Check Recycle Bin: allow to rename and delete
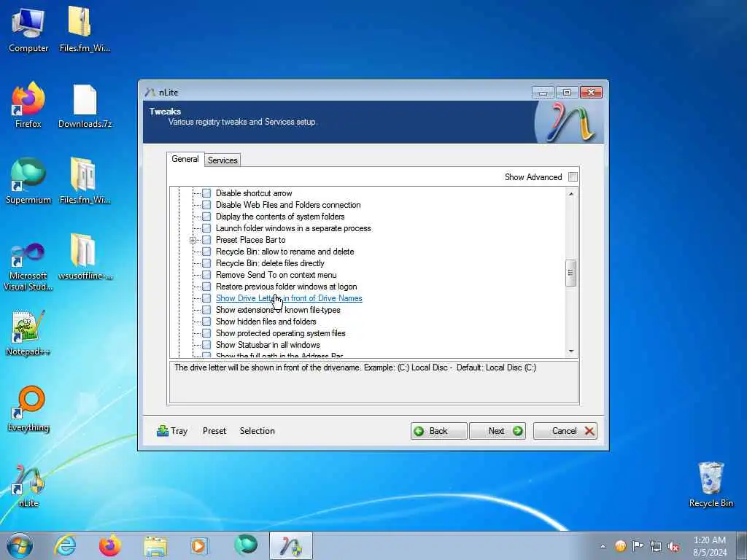The width and height of the screenshot is (747, 560). click(x=206, y=252)
